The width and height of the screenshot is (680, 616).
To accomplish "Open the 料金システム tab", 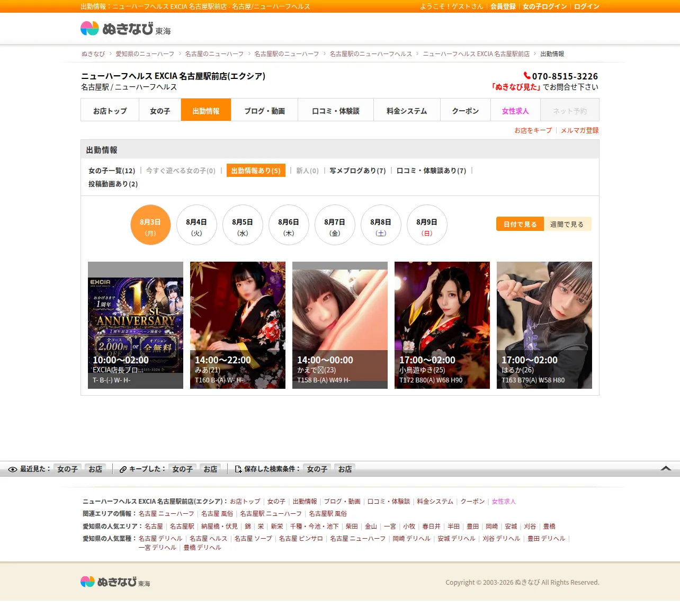I will click(407, 110).
